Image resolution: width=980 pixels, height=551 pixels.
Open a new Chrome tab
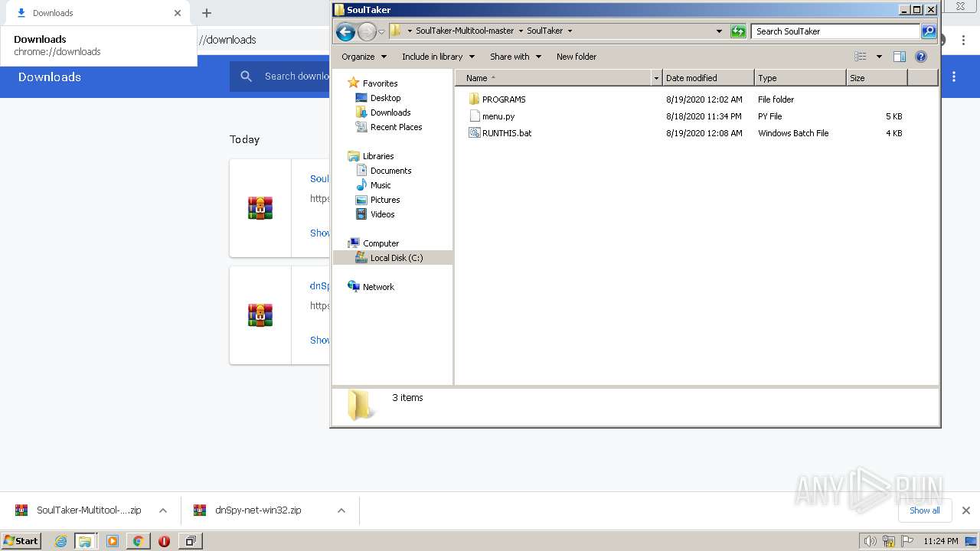click(207, 13)
